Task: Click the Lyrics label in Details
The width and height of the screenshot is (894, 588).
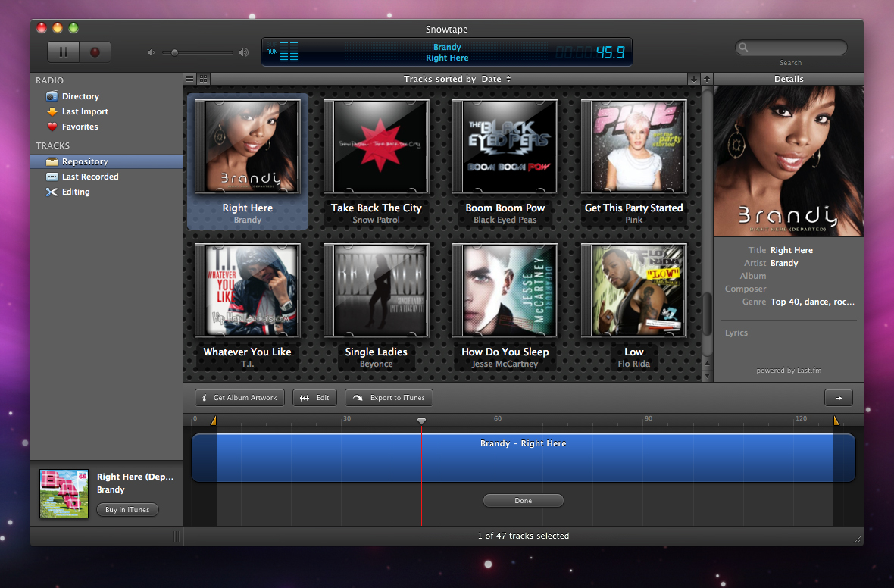Action: (736, 333)
